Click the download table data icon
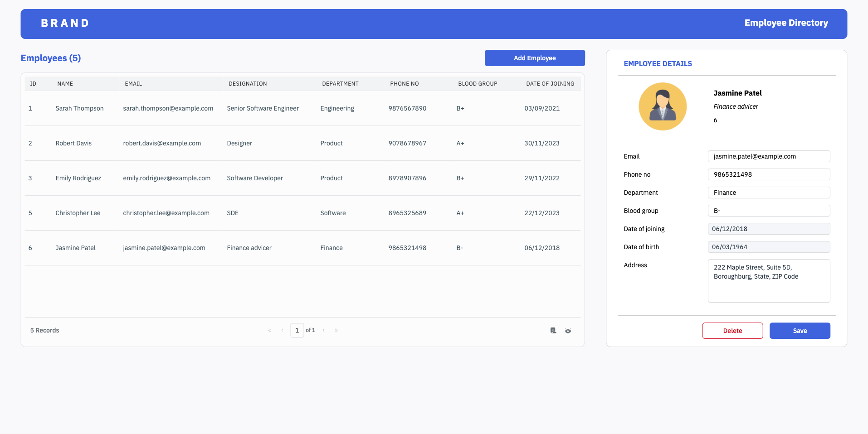Image resolution: width=868 pixels, height=434 pixels. point(553,331)
